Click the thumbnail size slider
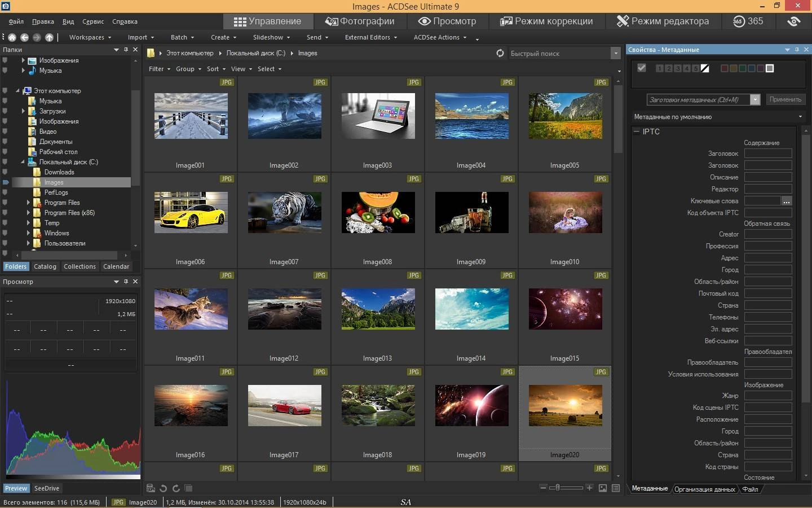Image resolution: width=812 pixels, height=508 pixels. [566, 487]
